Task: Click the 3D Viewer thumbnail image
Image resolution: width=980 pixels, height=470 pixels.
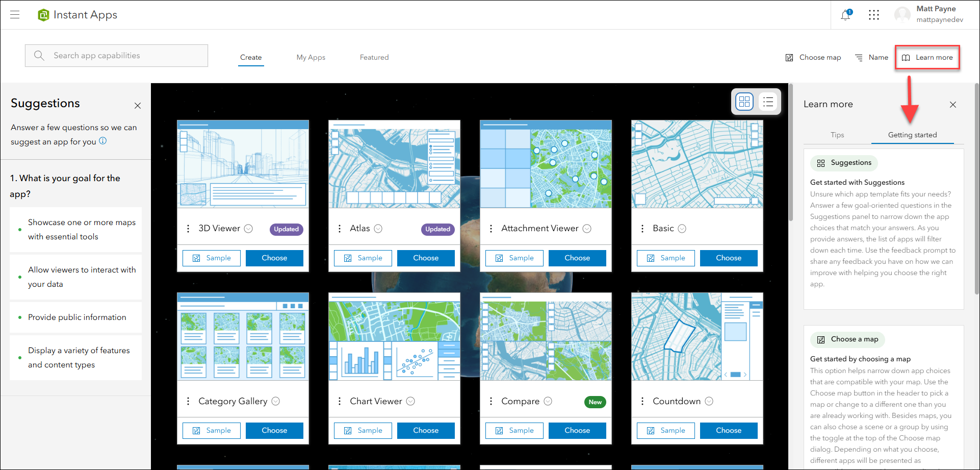Action: pyautogui.click(x=243, y=164)
